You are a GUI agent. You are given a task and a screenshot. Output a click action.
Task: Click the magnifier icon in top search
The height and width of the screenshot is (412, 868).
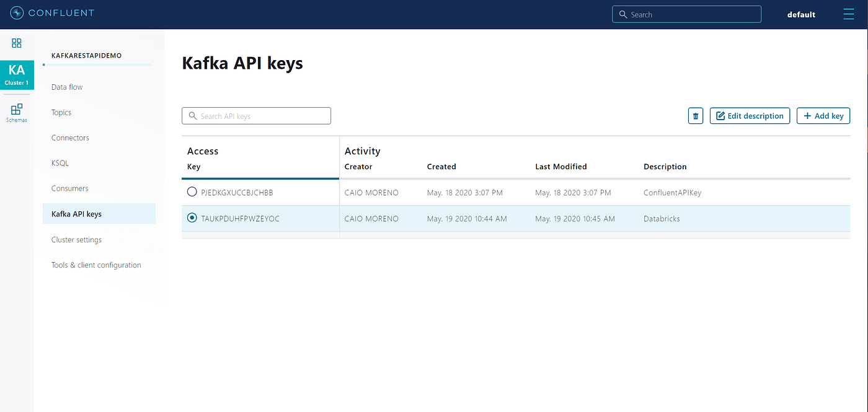[623, 14]
